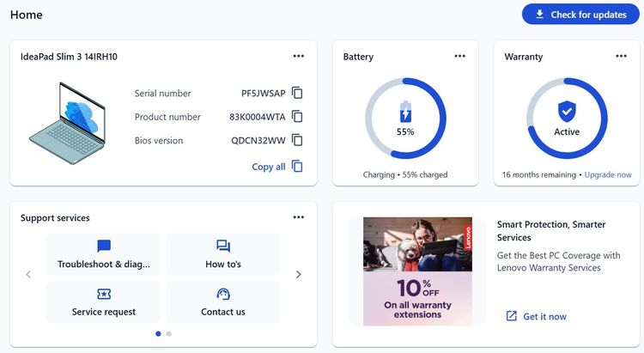Open the Support services card options menu
644x353 pixels.
(299, 217)
